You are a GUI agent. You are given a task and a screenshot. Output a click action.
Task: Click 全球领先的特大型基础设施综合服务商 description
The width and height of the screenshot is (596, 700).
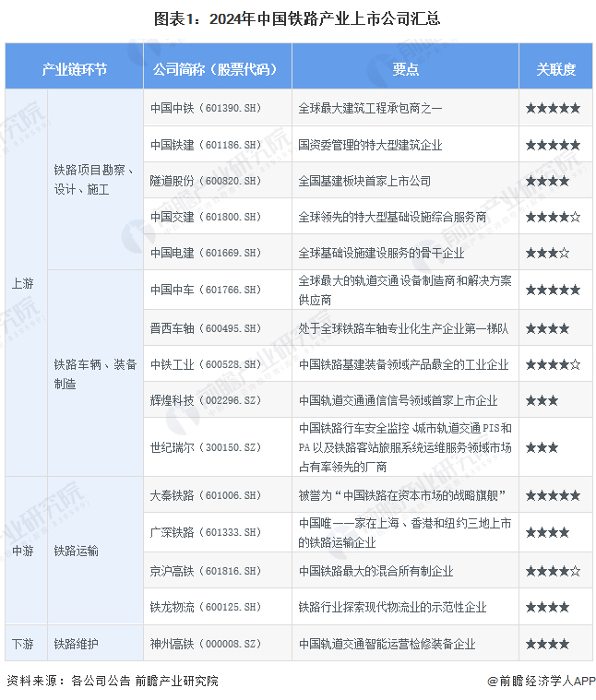(x=392, y=217)
